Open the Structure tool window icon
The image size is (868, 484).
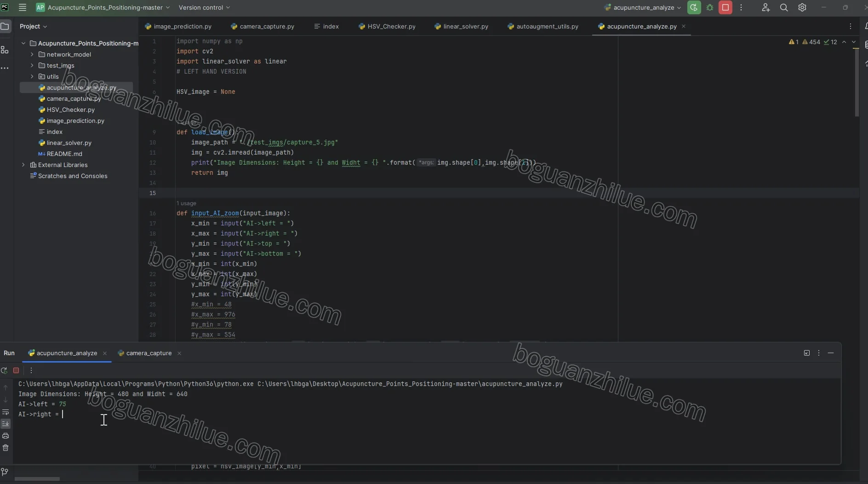(x=5, y=50)
